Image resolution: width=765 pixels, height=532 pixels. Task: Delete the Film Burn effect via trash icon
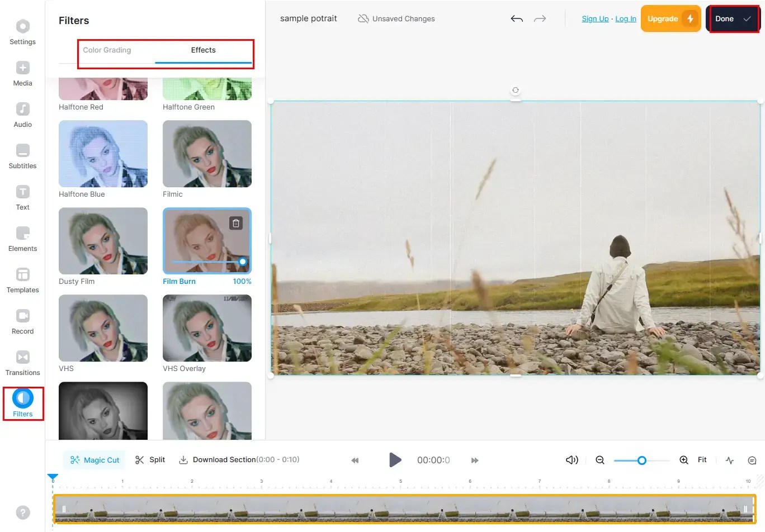(235, 222)
